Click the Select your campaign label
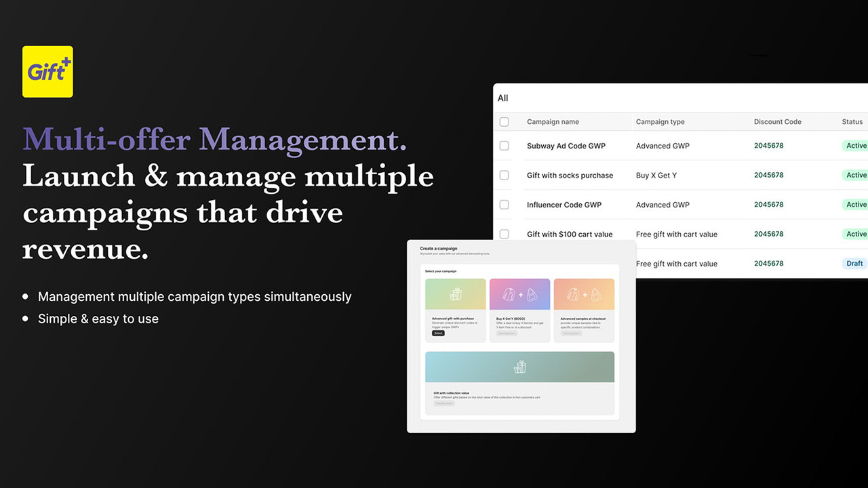 coord(441,271)
